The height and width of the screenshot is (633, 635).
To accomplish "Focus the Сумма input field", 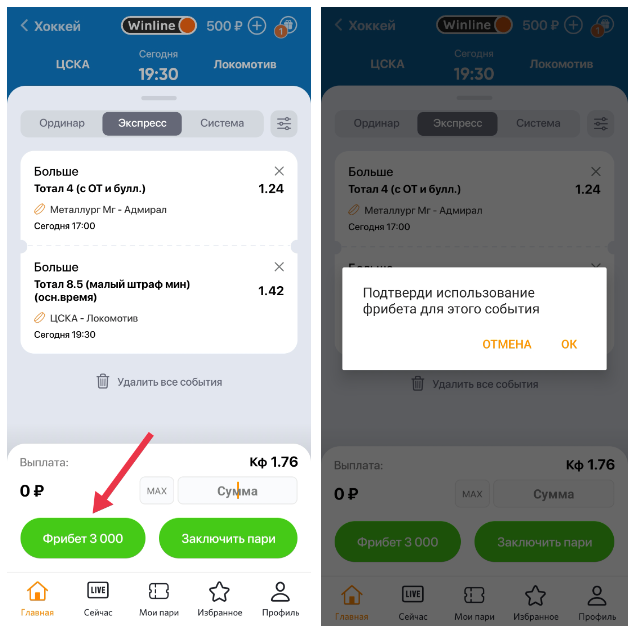I will click(237, 491).
